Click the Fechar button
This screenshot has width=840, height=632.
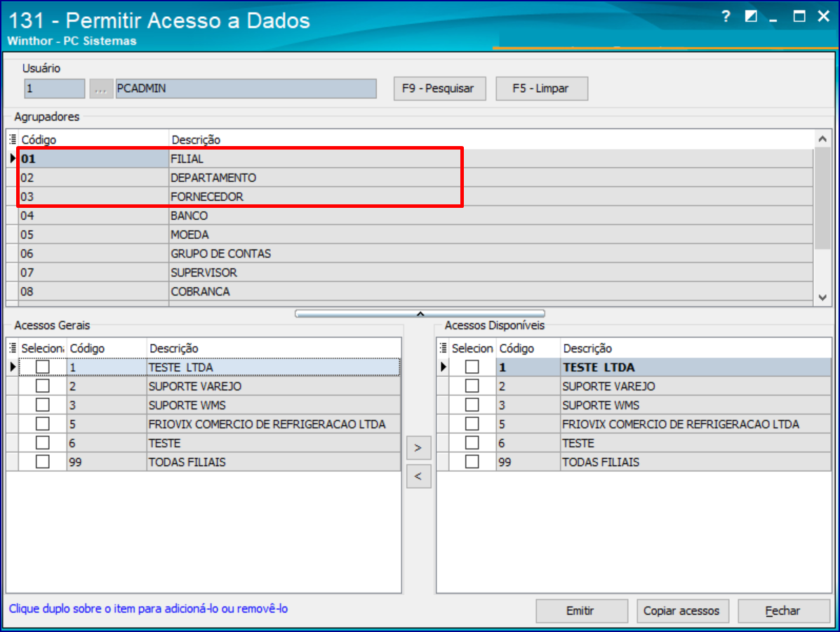pyautogui.click(x=783, y=611)
